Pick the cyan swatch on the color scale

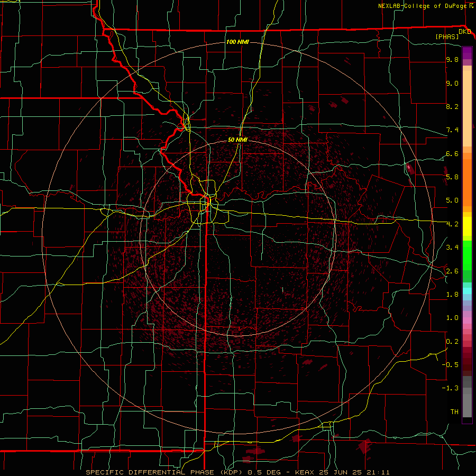click(467, 291)
